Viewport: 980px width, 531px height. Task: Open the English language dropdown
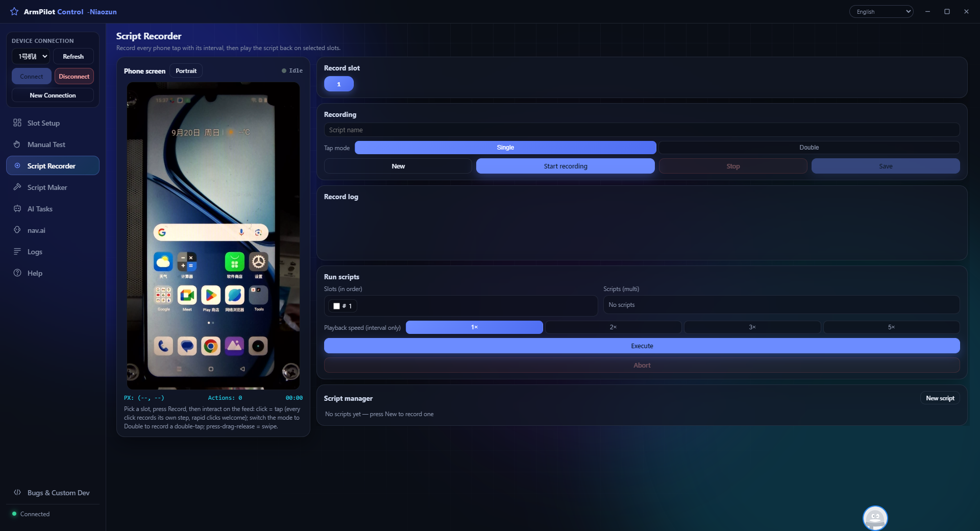[881, 12]
